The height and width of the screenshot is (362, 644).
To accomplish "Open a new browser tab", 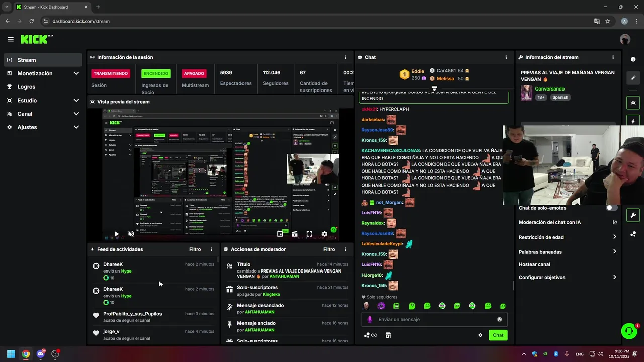I will point(98,7).
